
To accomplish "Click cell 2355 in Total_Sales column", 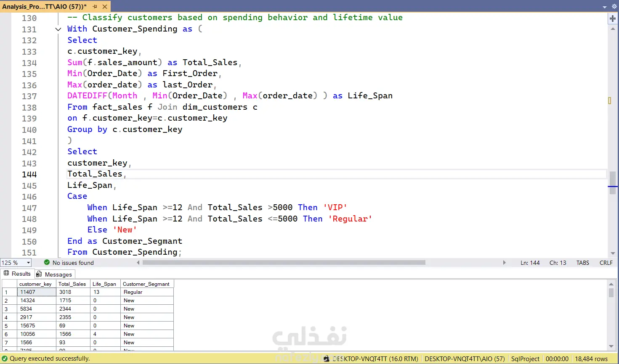I will tap(73, 317).
